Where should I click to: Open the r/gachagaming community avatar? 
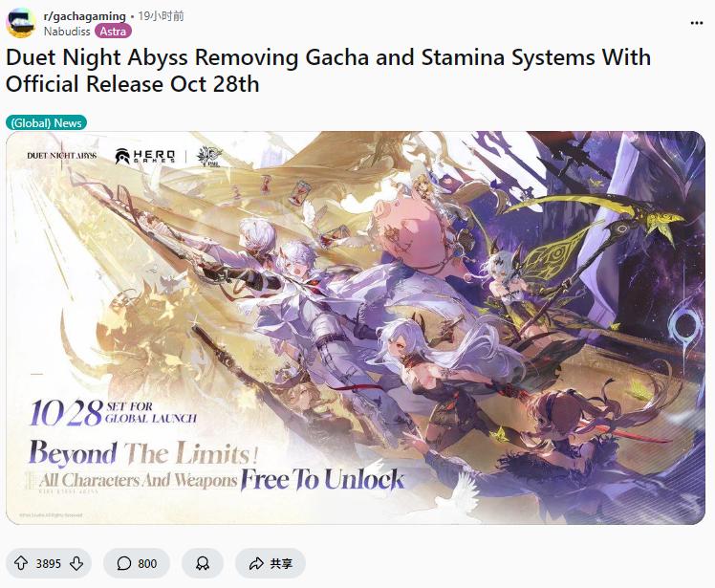click(21, 23)
